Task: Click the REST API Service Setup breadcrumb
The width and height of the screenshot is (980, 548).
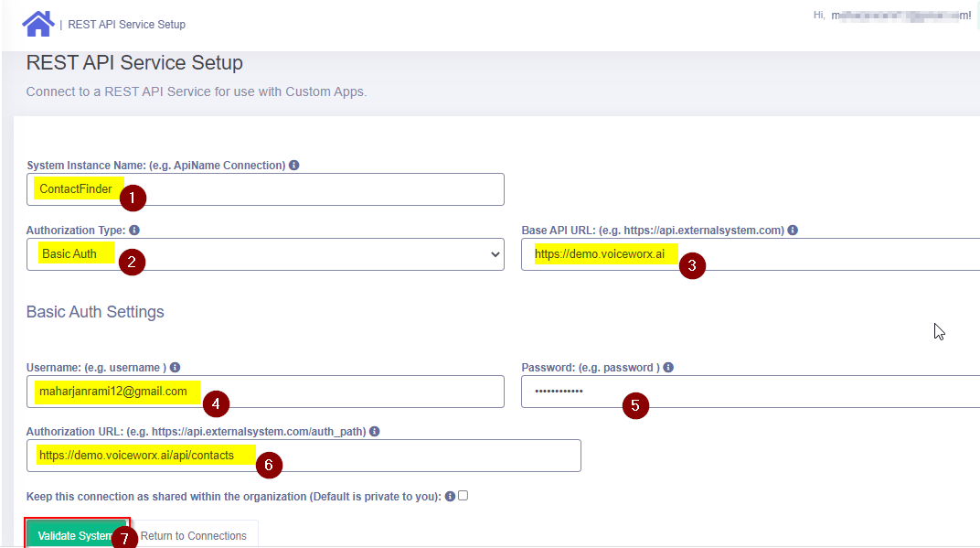Action: click(x=126, y=25)
